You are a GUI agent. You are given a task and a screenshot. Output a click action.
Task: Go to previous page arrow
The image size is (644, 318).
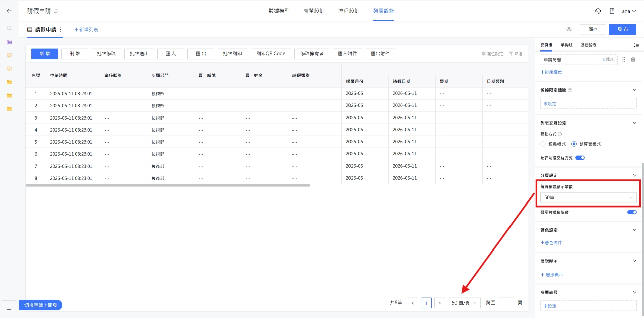pyautogui.click(x=413, y=303)
